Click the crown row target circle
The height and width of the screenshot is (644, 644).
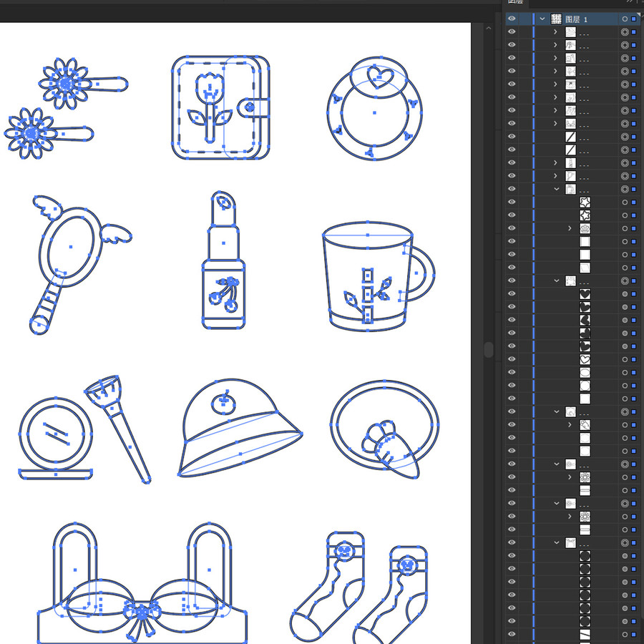[625, 228]
